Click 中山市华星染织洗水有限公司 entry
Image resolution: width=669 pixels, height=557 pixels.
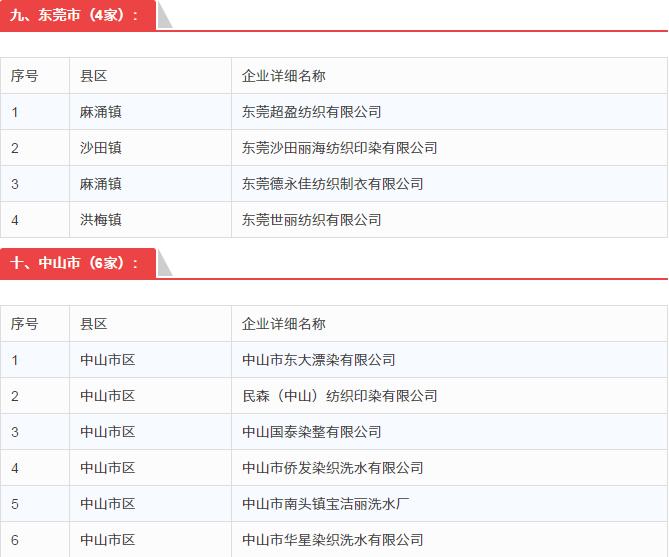[332, 540]
